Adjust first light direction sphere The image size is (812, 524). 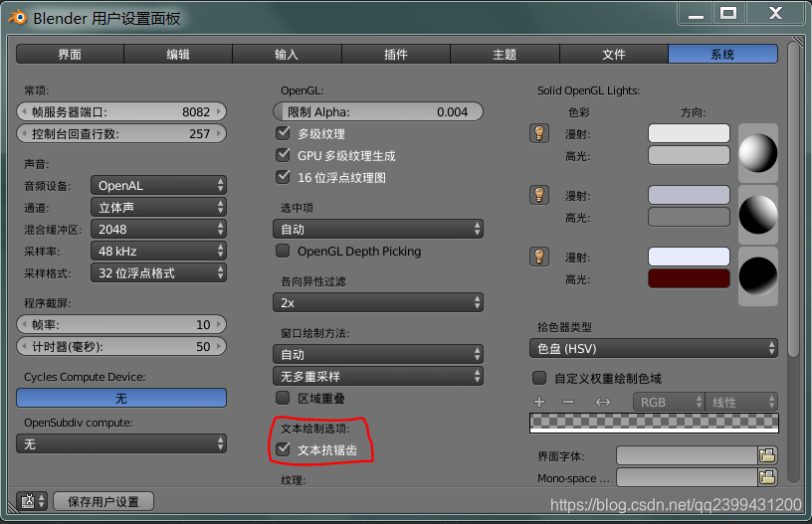[x=757, y=153]
